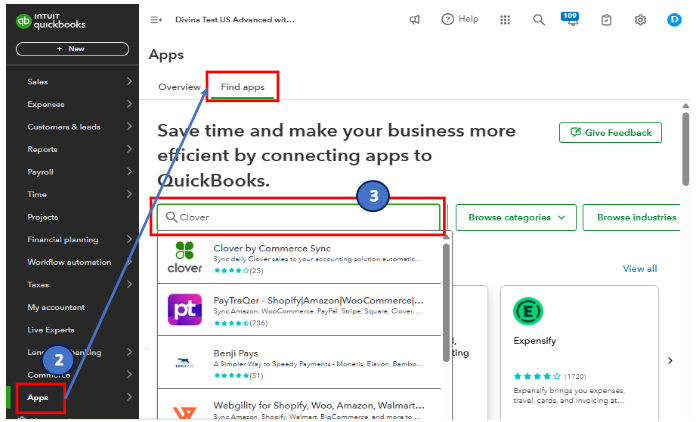Select Apps in the sidebar

point(37,397)
